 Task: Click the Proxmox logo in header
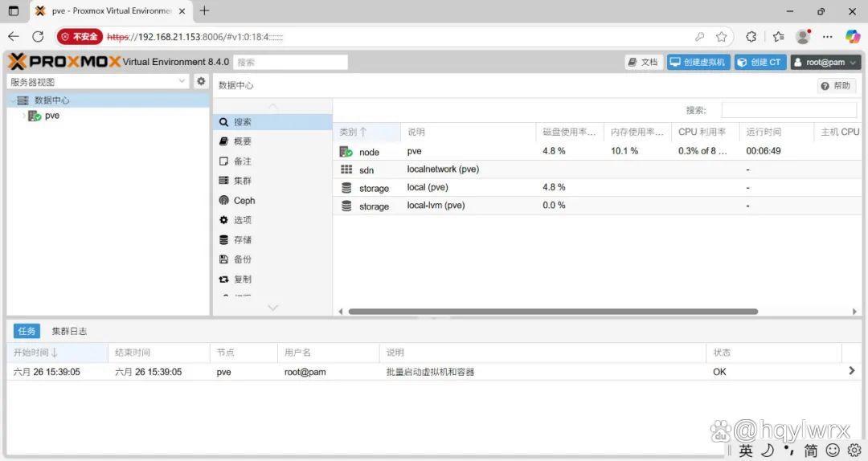tap(64, 61)
